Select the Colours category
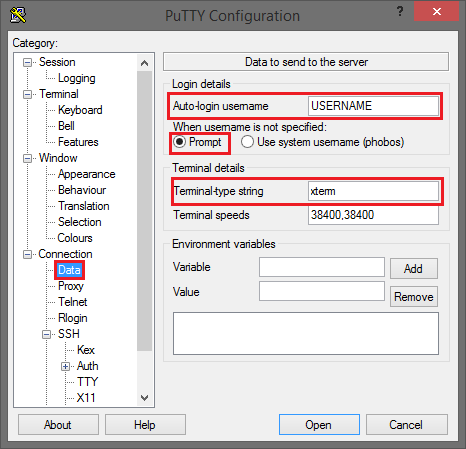466x449 pixels. 75,238
